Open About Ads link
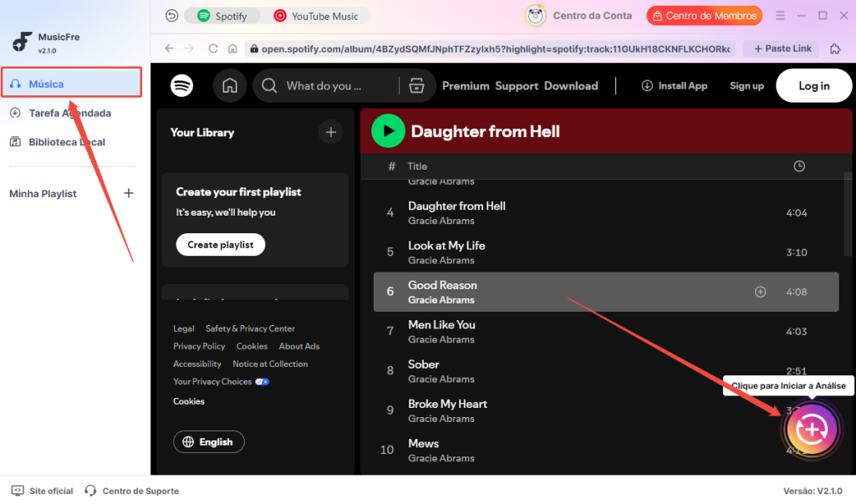 coord(299,346)
